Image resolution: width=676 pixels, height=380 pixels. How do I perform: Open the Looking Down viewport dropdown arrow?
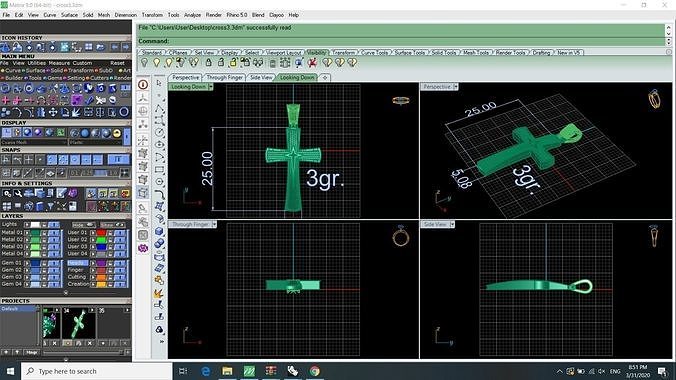coord(211,87)
